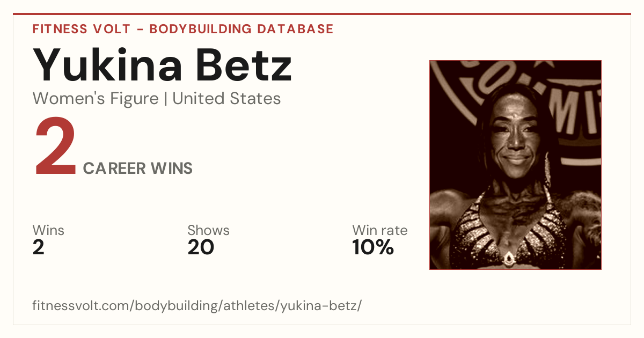Click the red top border line
Image resolution: width=644 pixels, height=338 pixels.
(322, 14)
